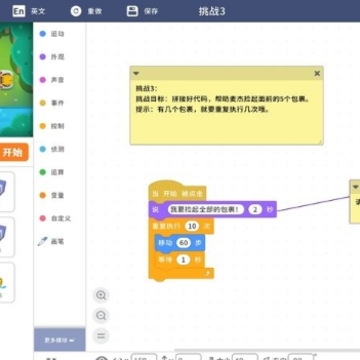This screenshot has width=360, height=360.
Task: Select the third sprite card in the list
Action: (7, 282)
